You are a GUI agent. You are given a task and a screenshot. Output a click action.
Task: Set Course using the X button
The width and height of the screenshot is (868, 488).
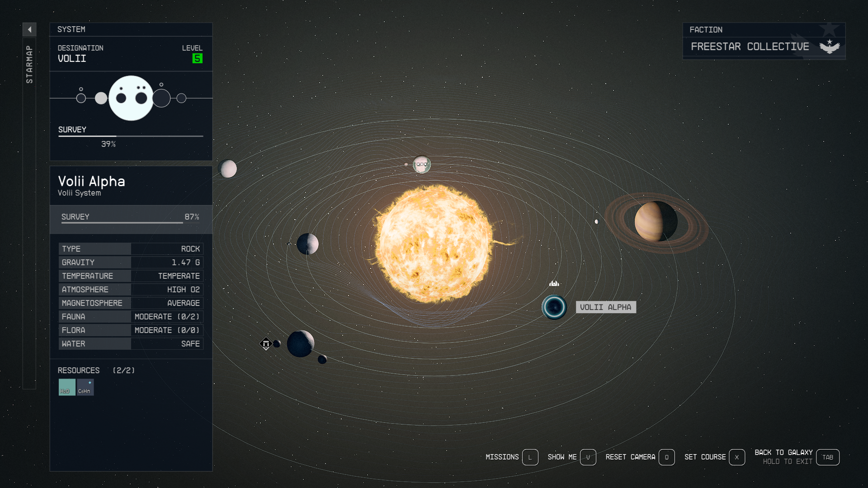736,457
